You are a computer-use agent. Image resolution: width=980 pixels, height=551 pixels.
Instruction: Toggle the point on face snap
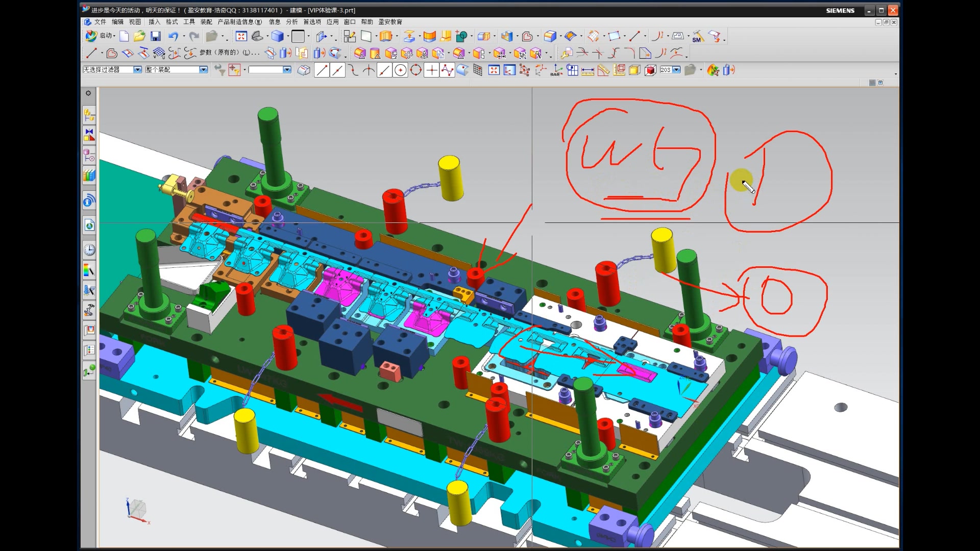pos(462,70)
